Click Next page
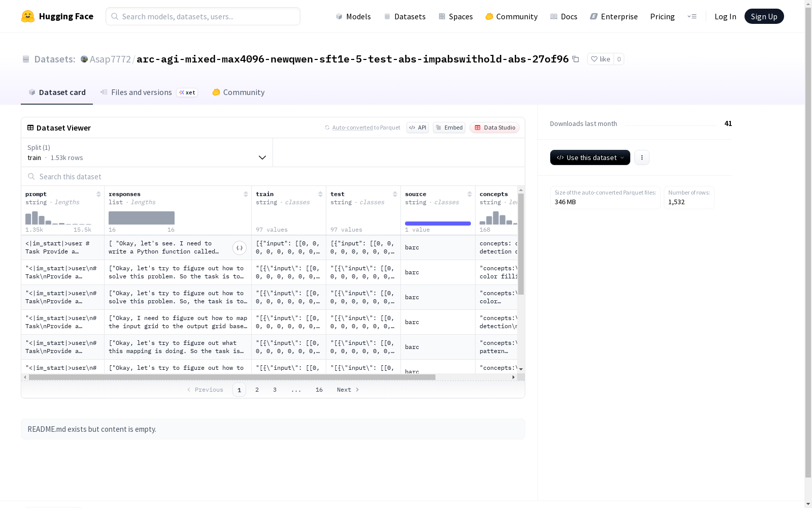The image size is (812, 508). click(348, 390)
